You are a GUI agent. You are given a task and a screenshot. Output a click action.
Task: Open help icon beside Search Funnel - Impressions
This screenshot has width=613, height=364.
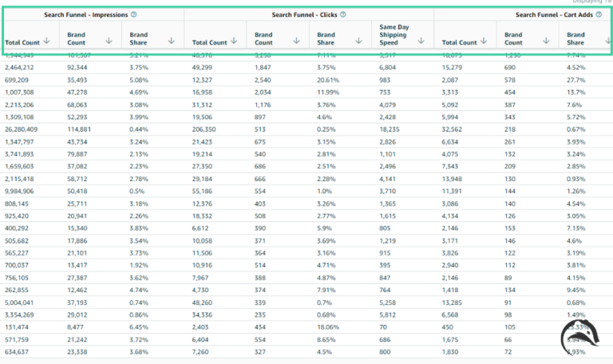pyautogui.click(x=134, y=14)
